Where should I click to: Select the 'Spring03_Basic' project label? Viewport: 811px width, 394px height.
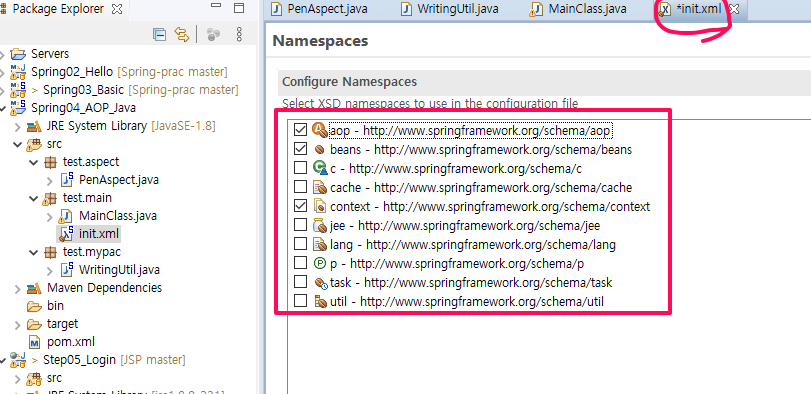coord(83,89)
